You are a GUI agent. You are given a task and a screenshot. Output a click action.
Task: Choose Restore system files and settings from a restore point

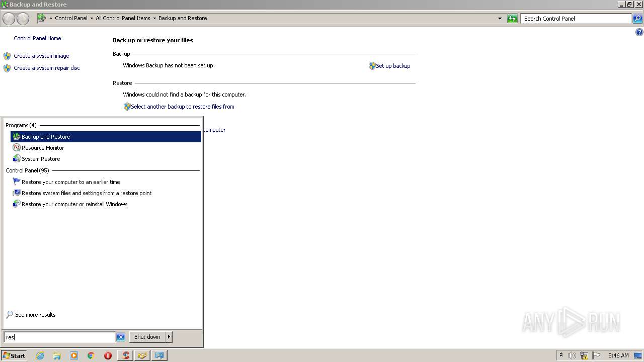(106, 193)
